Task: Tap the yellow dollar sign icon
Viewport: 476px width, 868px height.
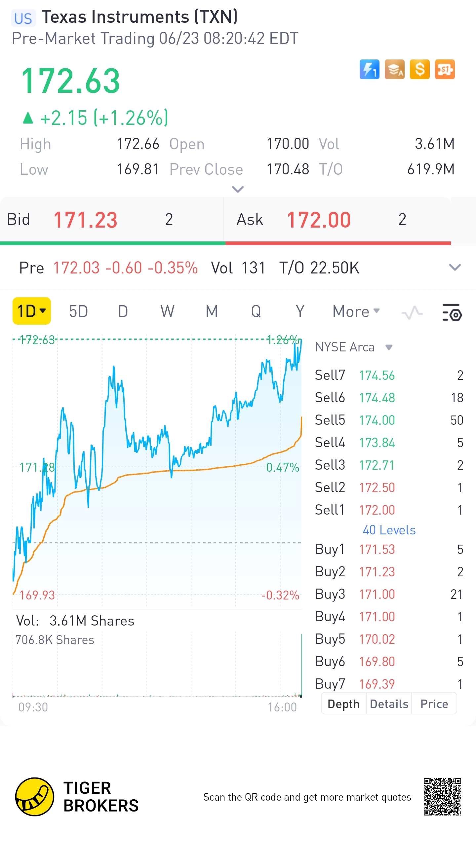Action: [x=419, y=69]
